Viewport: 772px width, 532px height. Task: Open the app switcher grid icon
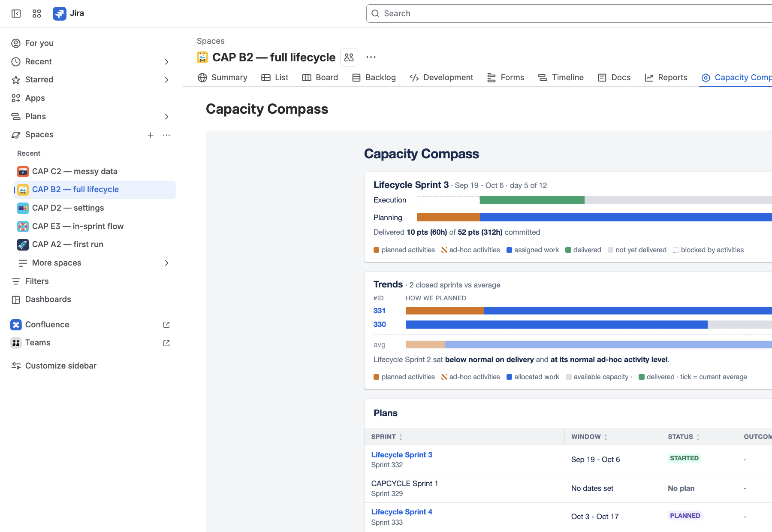tap(37, 14)
